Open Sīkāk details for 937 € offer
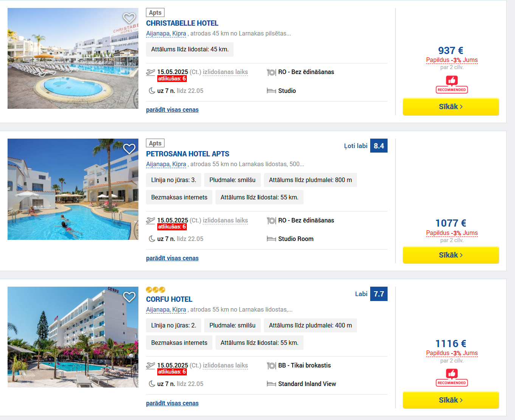The width and height of the screenshot is (515, 420). point(451,107)
